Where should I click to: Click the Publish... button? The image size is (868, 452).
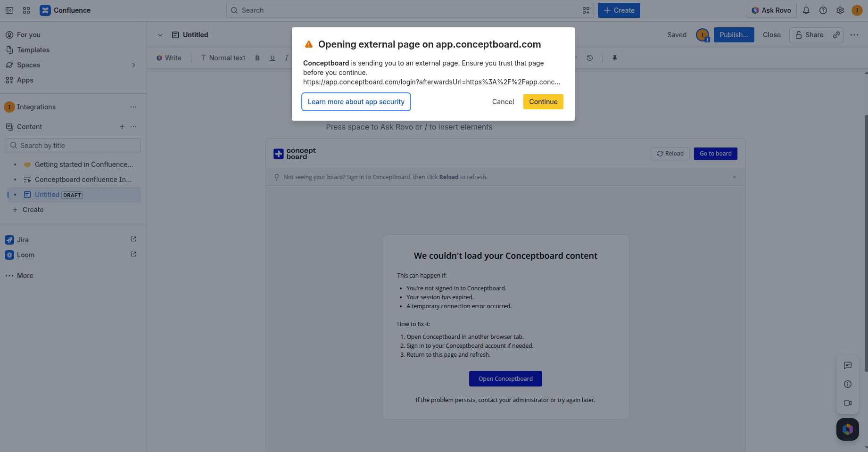coord(734,35)
